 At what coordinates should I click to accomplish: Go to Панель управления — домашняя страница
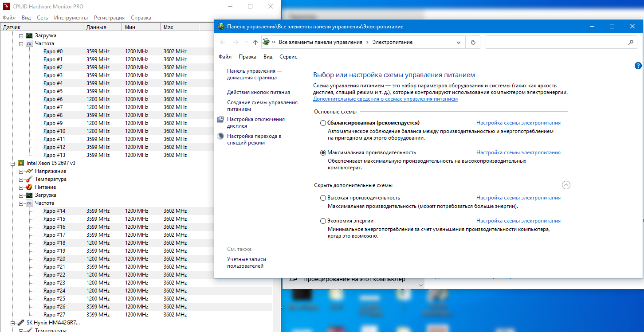coord(255,74)
